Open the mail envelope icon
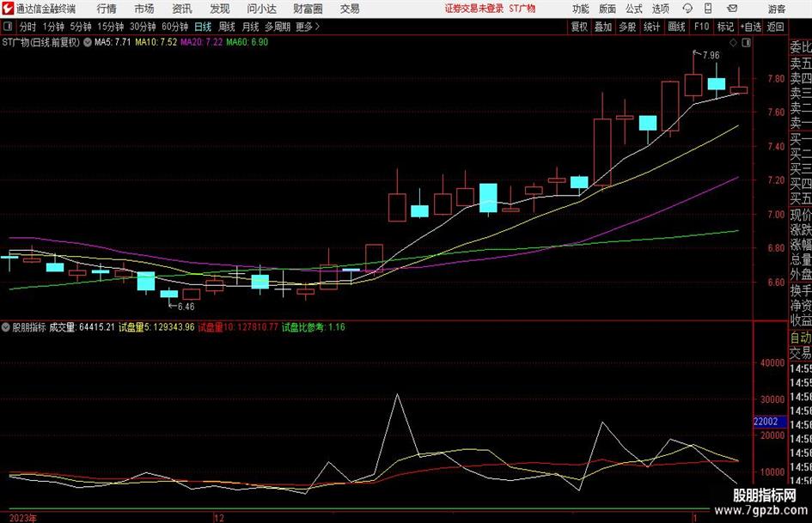The width and height of the screenshot is (812, 523). point(732,9)
